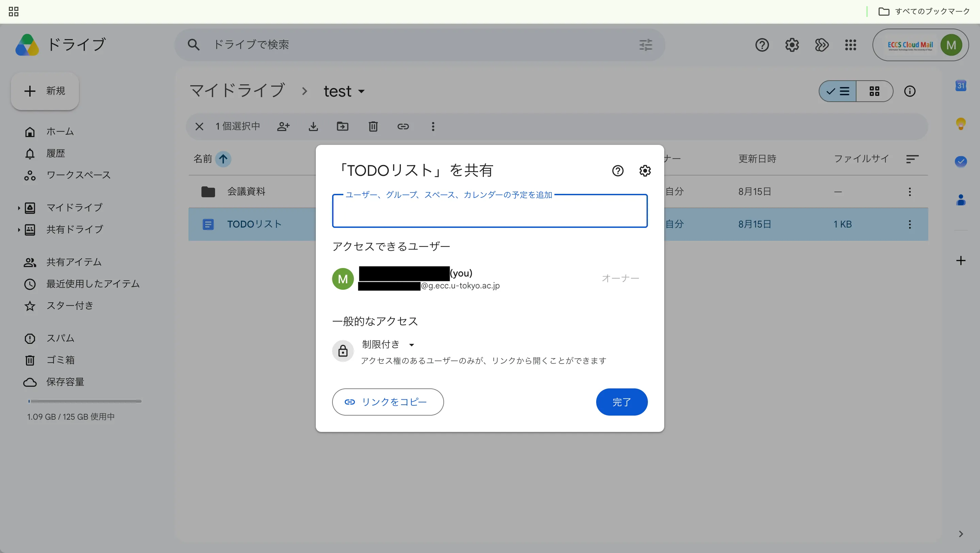Focus the add users input field
This screenshot has height=553, width=980.
[490, 211]
